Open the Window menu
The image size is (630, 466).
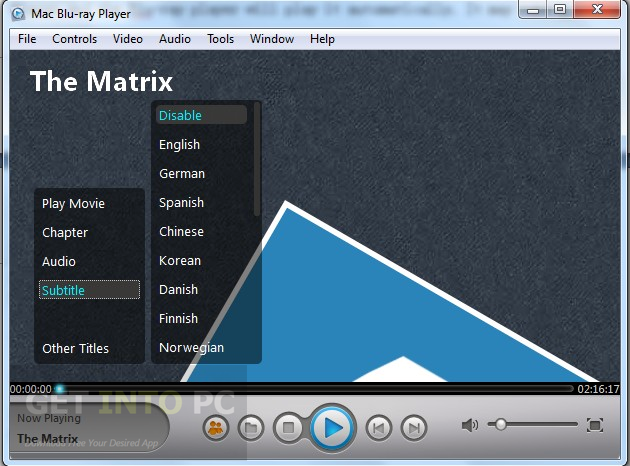(272, 39)
